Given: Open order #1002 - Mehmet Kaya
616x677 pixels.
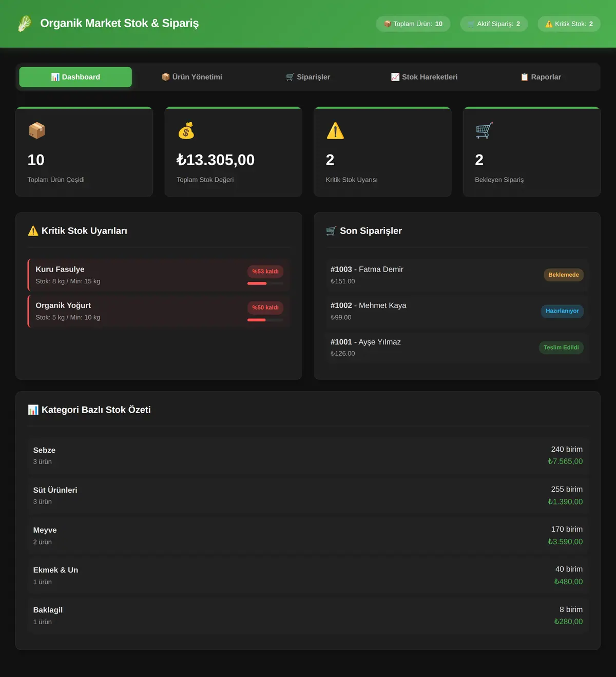Looking at the screenshot, I should [457, 311].
